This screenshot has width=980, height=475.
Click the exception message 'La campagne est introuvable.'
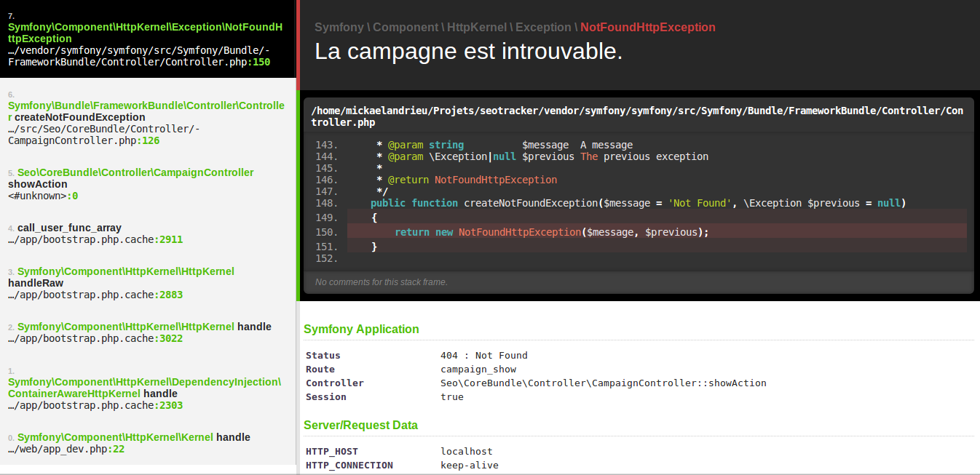[x=468, y=51]
